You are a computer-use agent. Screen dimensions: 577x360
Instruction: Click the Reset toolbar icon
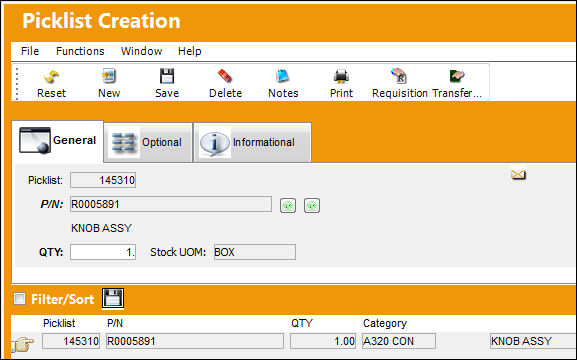52,77
